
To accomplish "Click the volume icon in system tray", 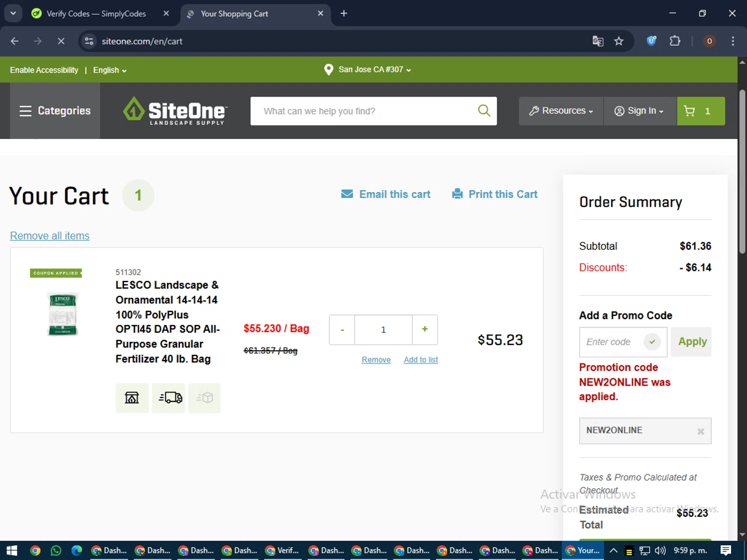I will 660,551.
